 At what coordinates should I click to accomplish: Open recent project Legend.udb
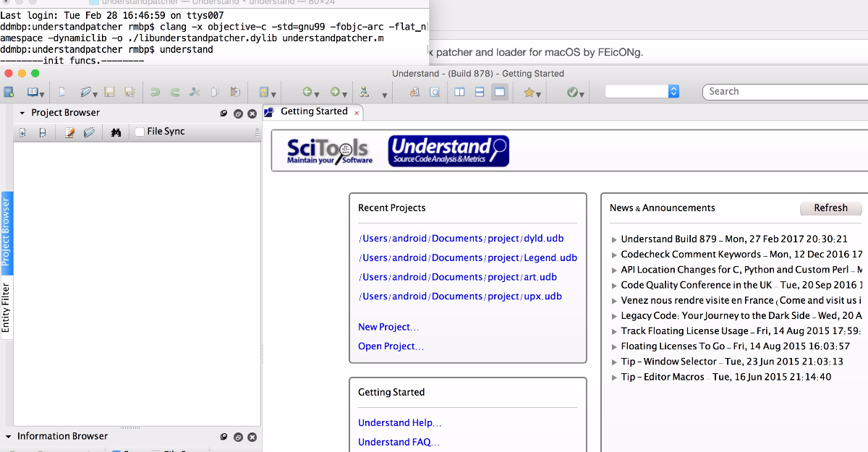468,258
